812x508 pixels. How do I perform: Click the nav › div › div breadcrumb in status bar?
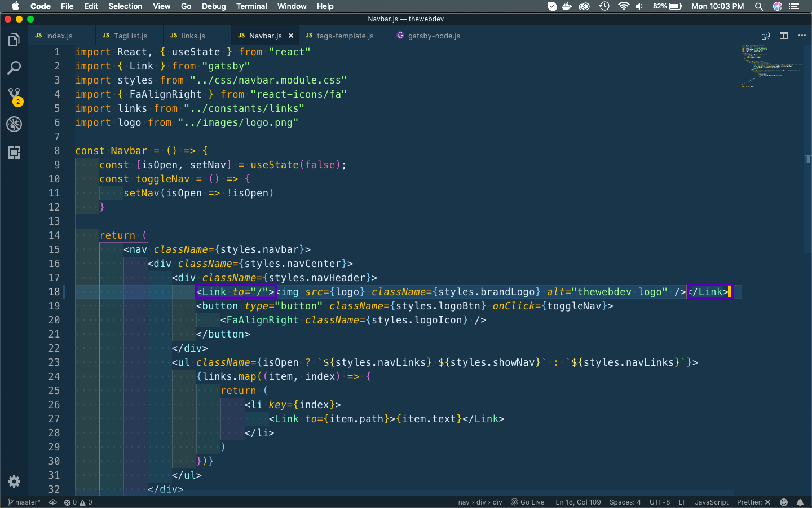click(480, 502)
